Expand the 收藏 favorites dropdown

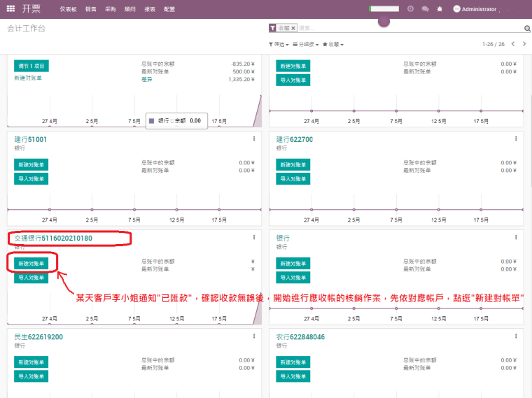pos(332,44)
